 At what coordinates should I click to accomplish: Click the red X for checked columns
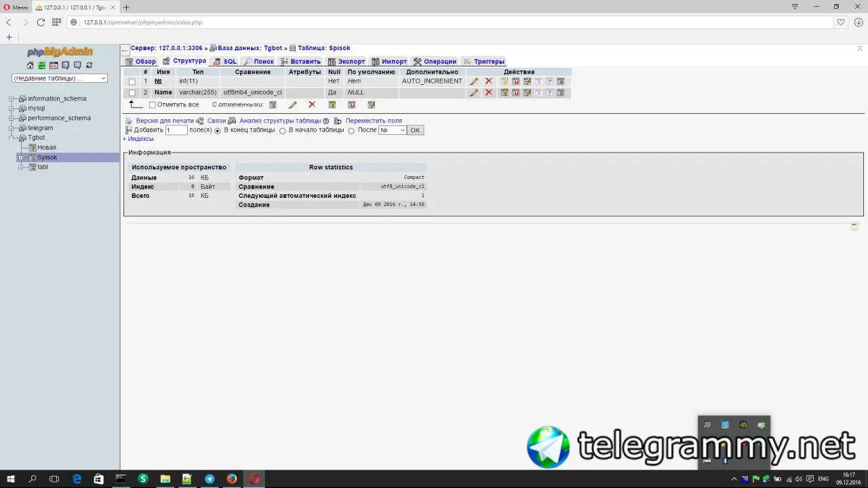point(312,105)
